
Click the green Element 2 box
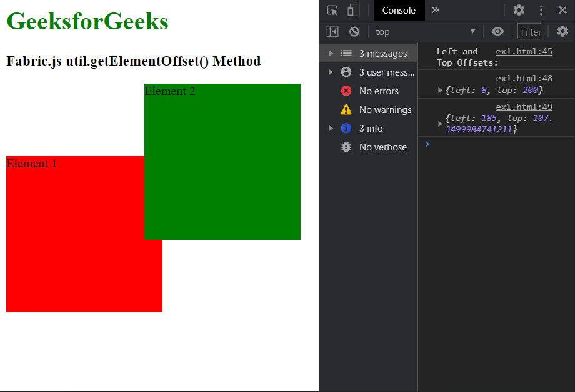pos(222,162)
